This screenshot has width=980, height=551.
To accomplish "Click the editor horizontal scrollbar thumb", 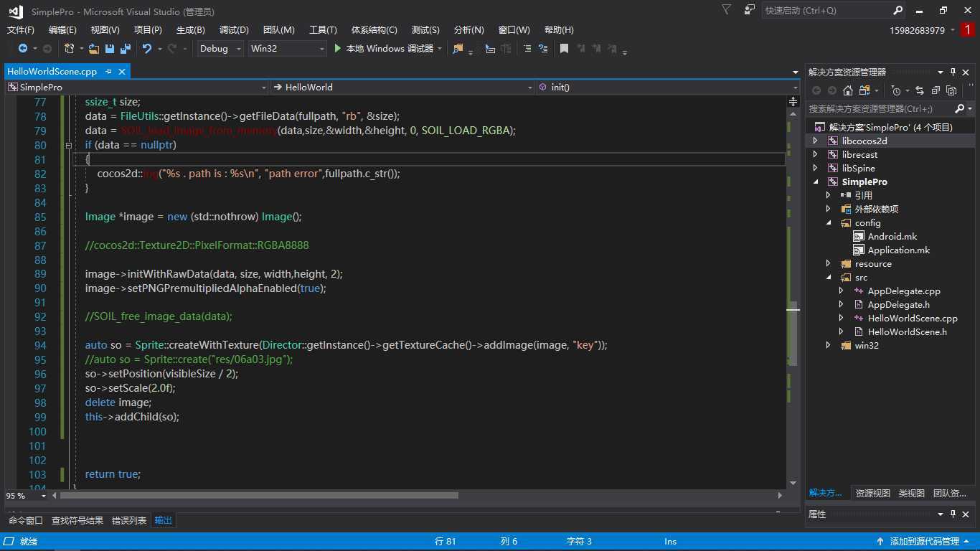I will coord(259,496).
